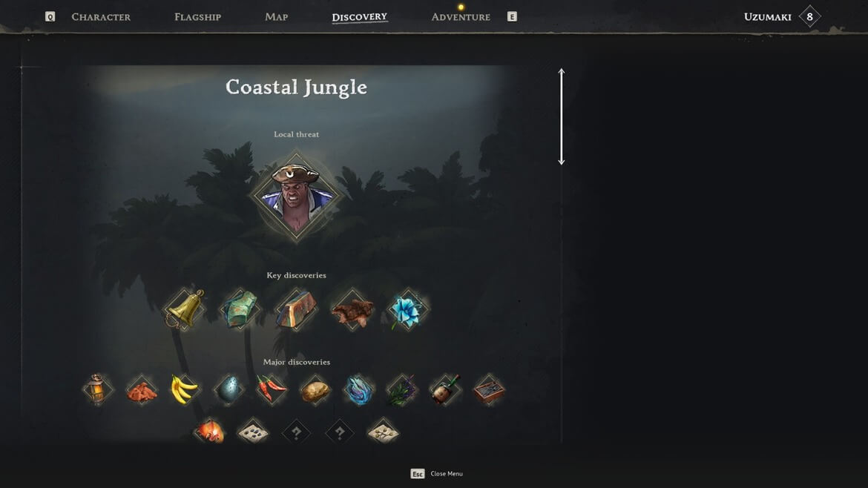Screen dimensions: 868x488
Task: Click the Close Menu button
Action: tap(437, 474)
